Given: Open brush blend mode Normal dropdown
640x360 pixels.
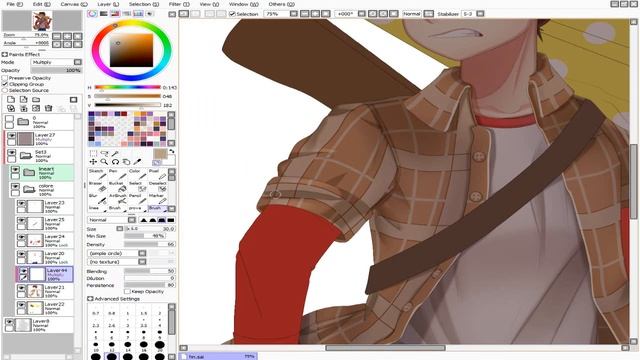Looking at the screenshot, I should click(111, 220).
